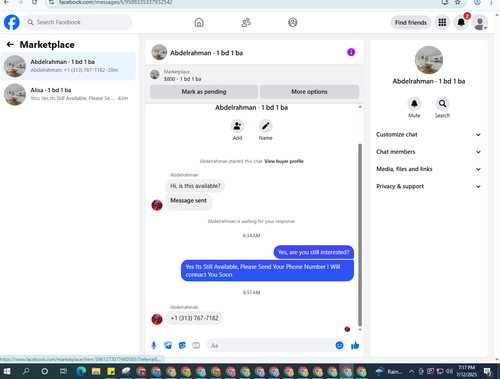
Task: Open File Explorer from the taskbar
Action: [x=96, y=371]
